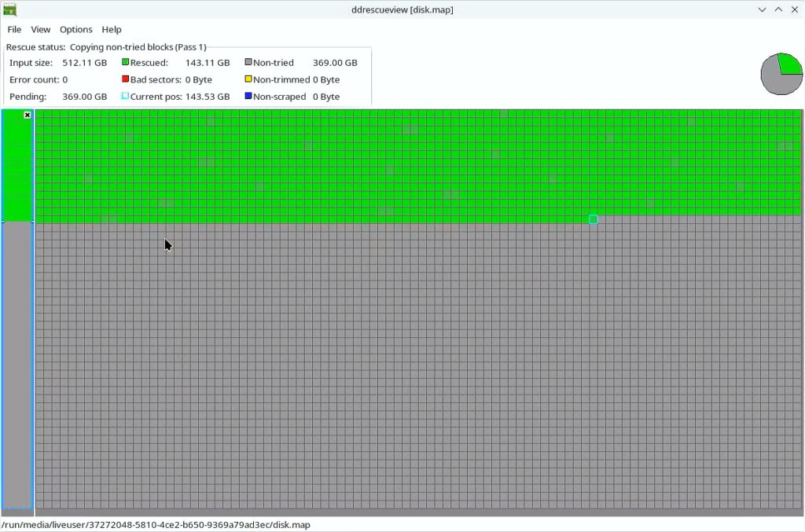This screenshot has width=805, height=532.
Task: Click the rescue progress pie chart
Action: (781, 75)
